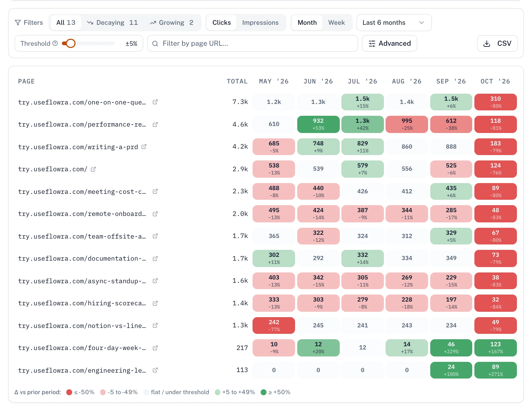Click the PAGE column header
532x406 pixels.
coord(26,81)
